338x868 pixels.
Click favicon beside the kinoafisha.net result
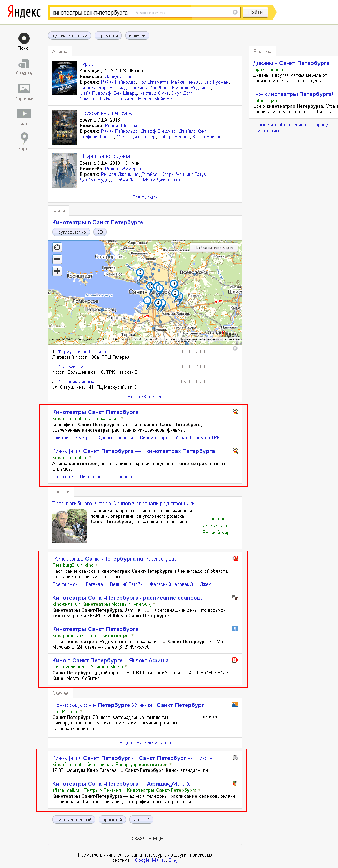coord(235,758)
